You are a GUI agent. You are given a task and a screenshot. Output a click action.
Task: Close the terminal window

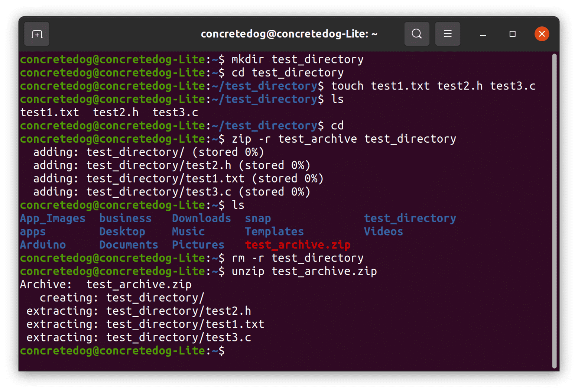click(542, 34)
